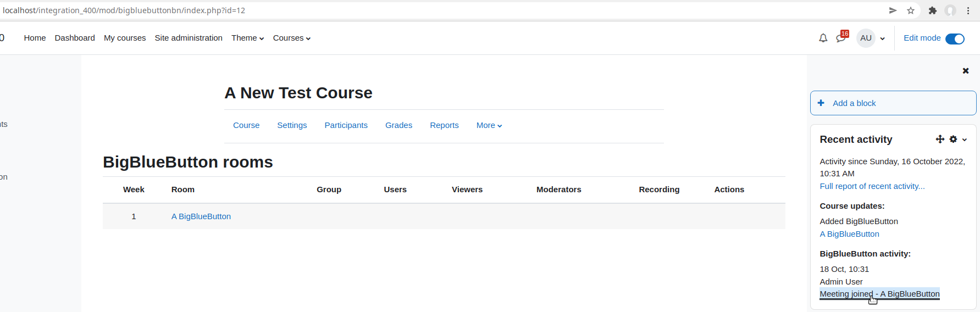Open My courses in top navigation
Image resolution: width=980 pixels, height=312 pixels.
click(x=125, y=38)
